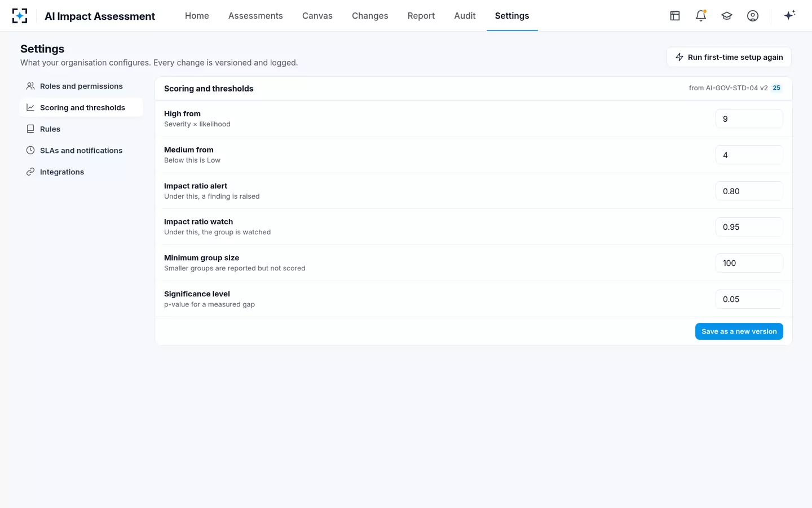Edit the Significance level field
This screenshot has width=812, height=508.
click(x=749, y=299)
